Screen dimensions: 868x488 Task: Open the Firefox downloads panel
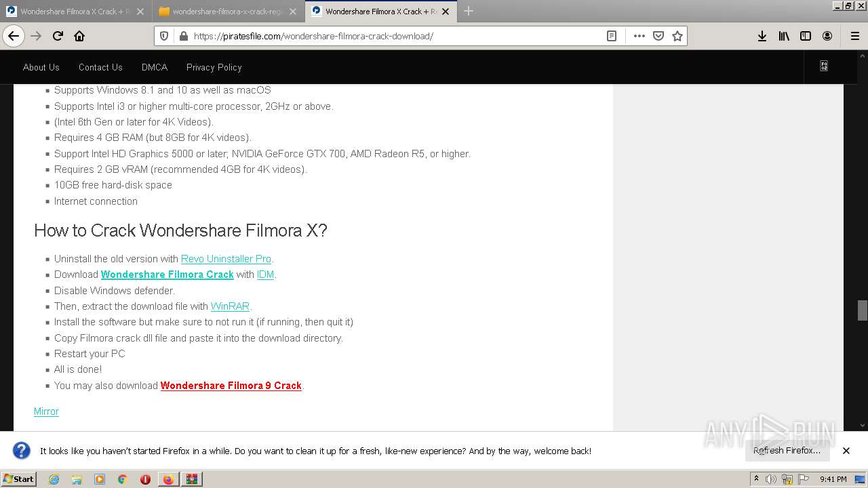(762, 36)
